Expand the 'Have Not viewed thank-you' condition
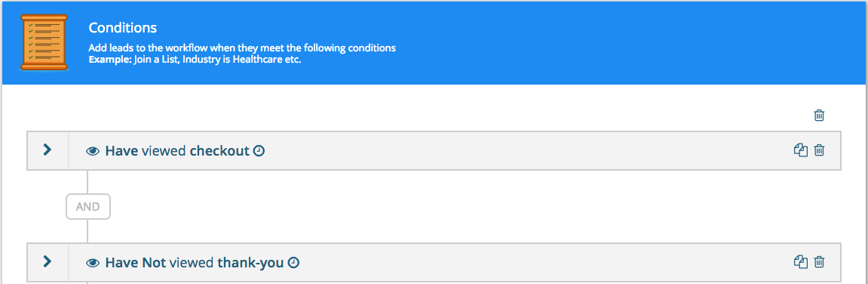This screenshot has height=284, width=868. pos(48,261)
